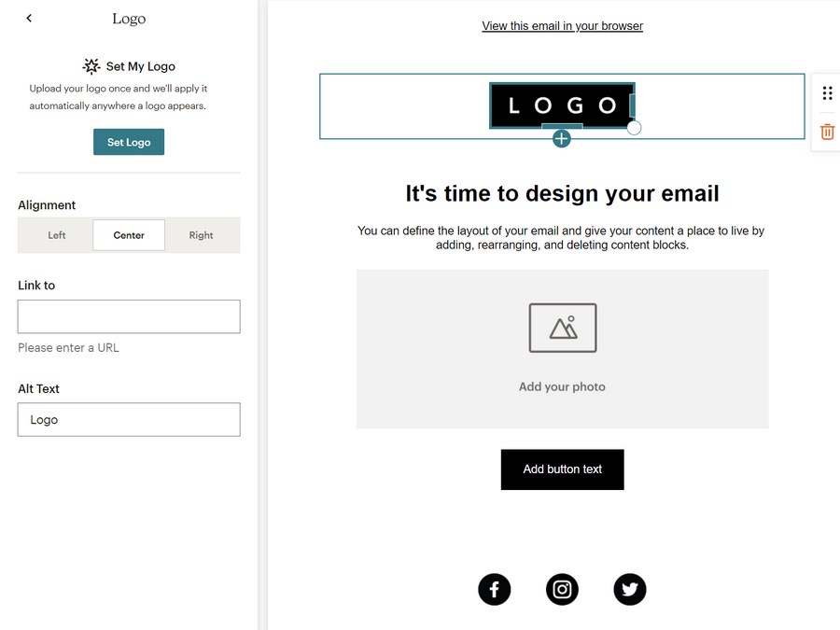The height and width of the screenshot is (630, 840).
Task: Select the LOGO image placeholder
Action: (561, 105)
